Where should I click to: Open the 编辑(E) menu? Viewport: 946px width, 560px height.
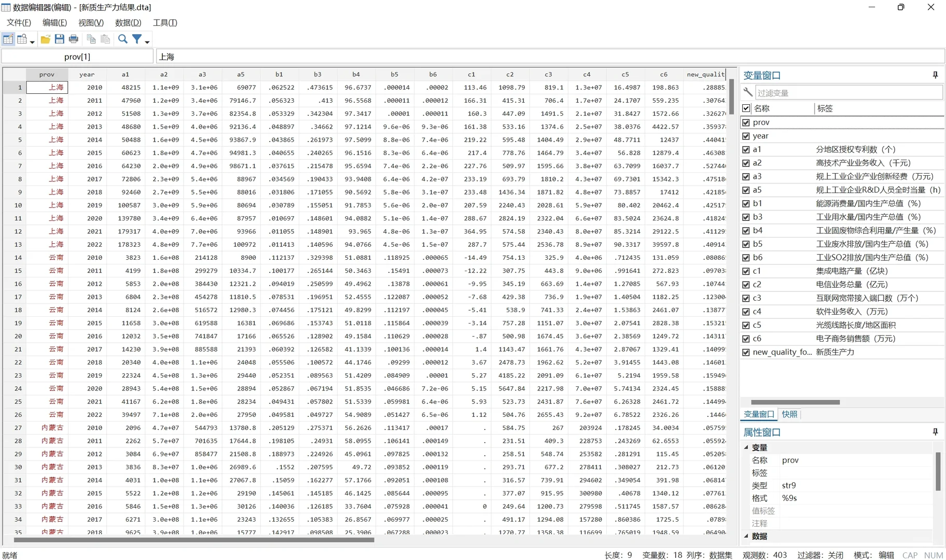click(54, 23)
